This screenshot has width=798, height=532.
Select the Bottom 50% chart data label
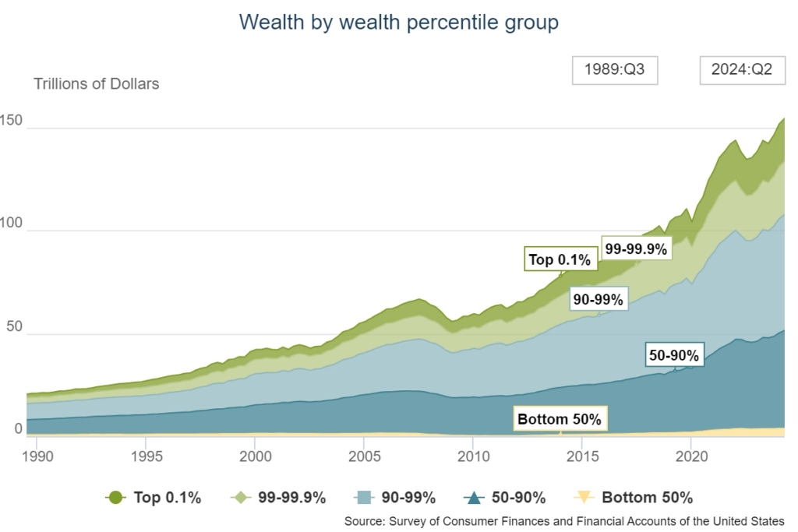tap(560, 418)
